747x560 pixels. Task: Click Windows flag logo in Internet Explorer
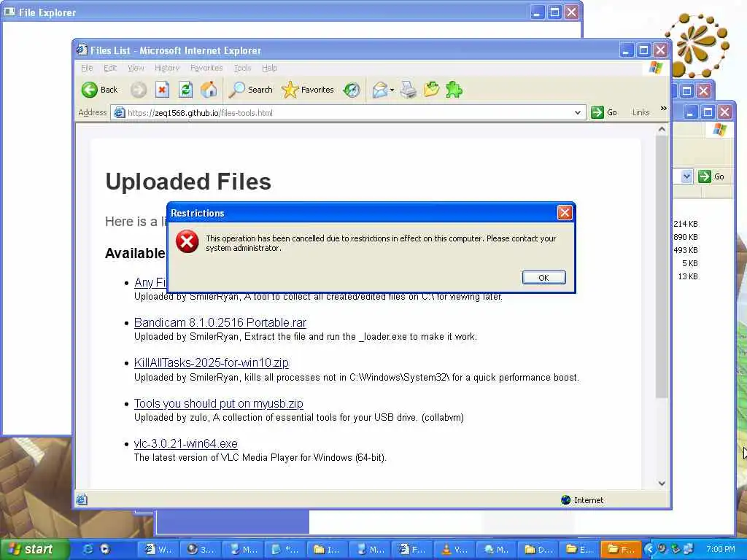[x=656, y=68]
